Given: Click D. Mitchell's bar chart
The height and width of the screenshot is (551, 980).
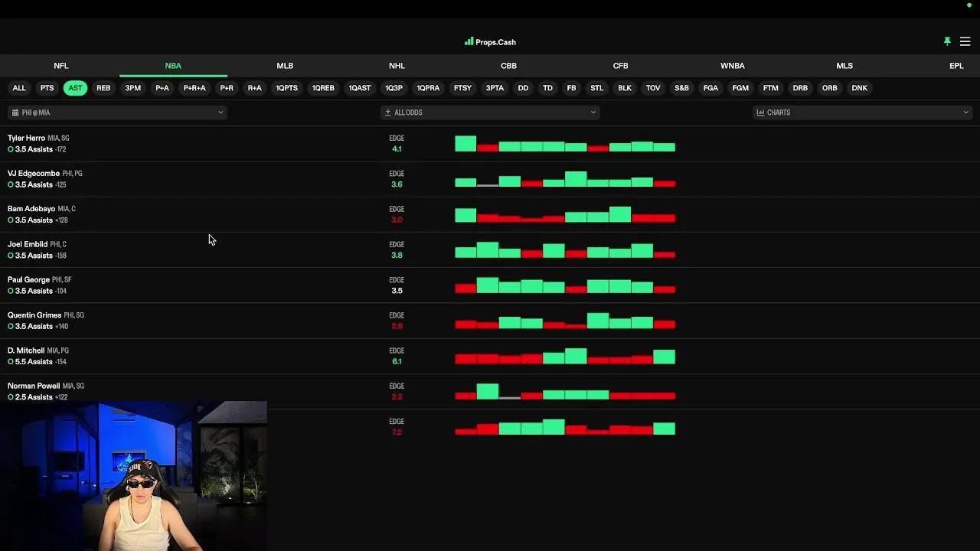Looking at the screenshot, I should pos(565,356).
